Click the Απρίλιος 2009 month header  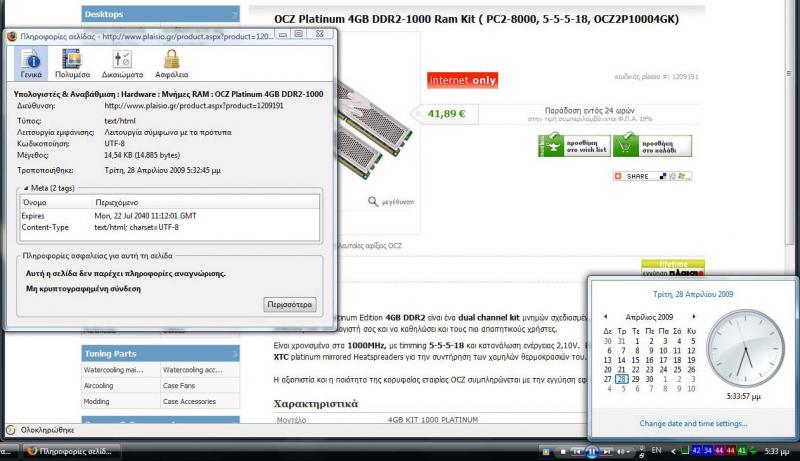649,317
